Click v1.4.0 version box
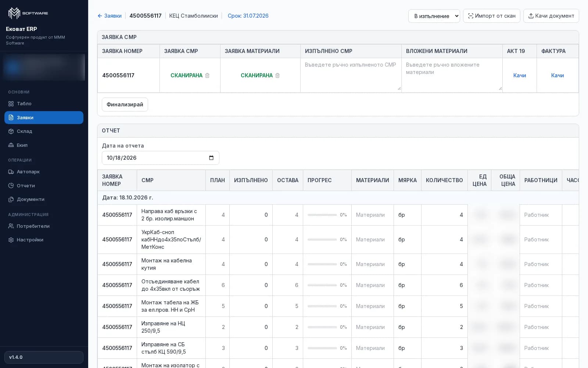The image size is (588, 368). 44,357
